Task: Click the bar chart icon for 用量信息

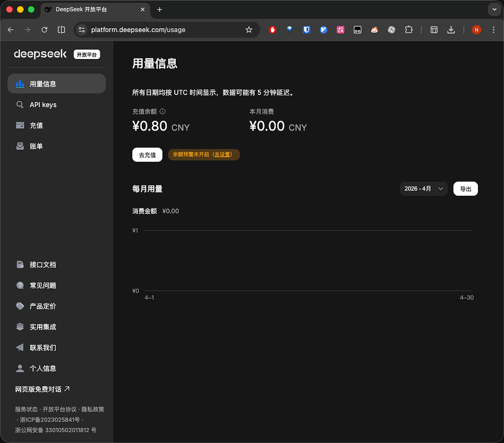Action: 20,84
